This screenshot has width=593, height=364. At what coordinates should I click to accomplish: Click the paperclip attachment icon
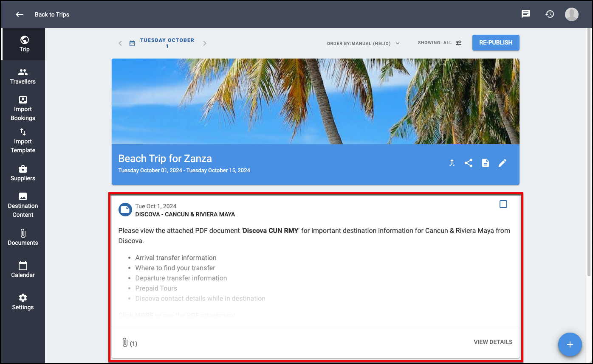click(125, 342)
